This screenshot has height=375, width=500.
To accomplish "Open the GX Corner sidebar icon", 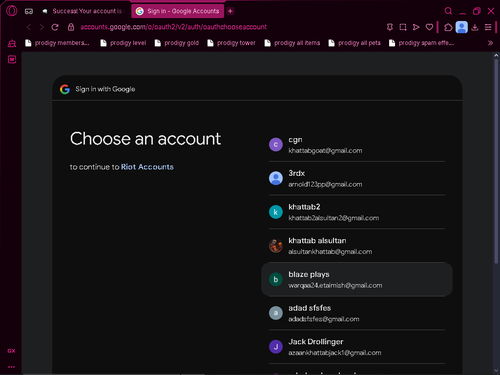I will click(x=12, y=43).
